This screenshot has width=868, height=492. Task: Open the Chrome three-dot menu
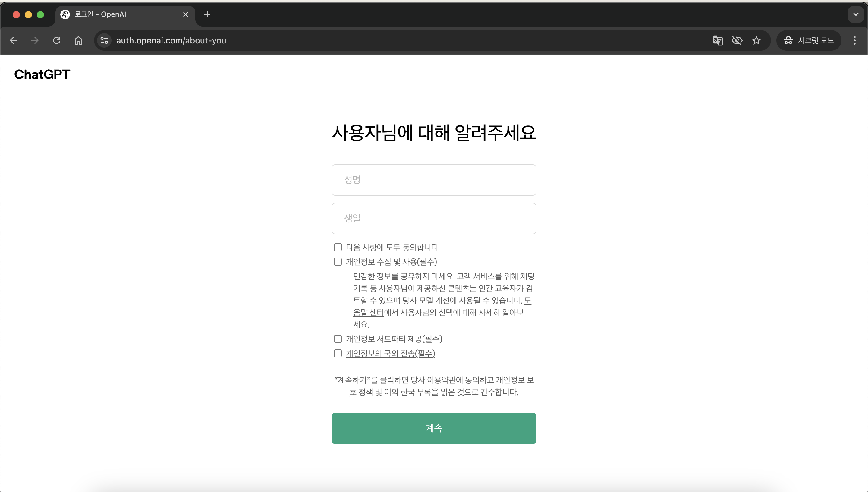point(854,41)
